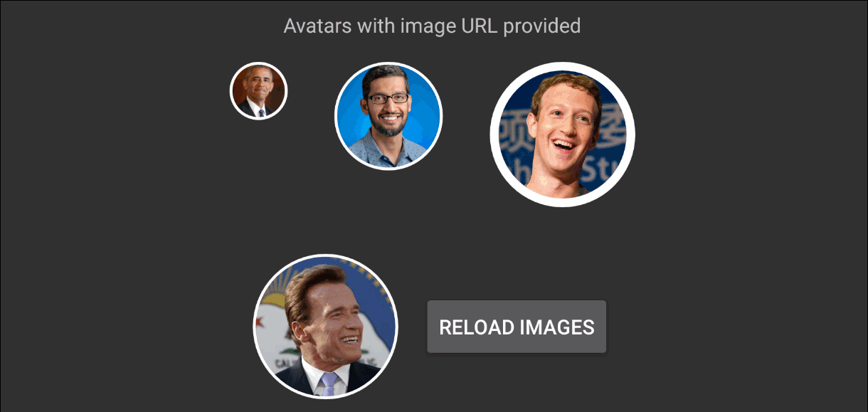Choose the avatar with the lavender tie

click(x=326, y=326)
